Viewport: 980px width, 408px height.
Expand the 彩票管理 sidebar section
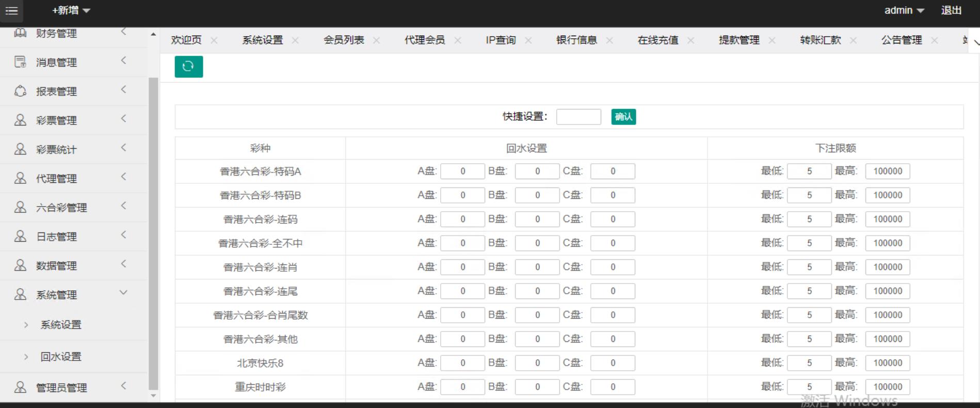click(123, 119)
